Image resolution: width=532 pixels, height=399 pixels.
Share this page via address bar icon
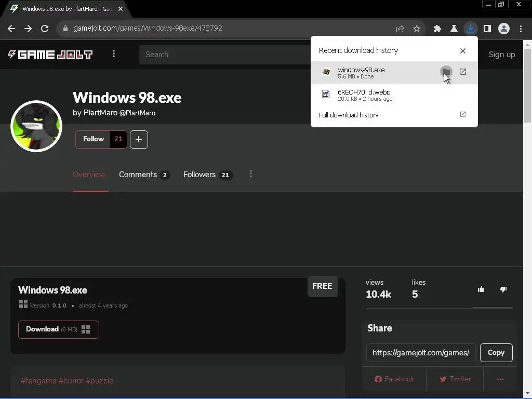click(x=400, y=29)
